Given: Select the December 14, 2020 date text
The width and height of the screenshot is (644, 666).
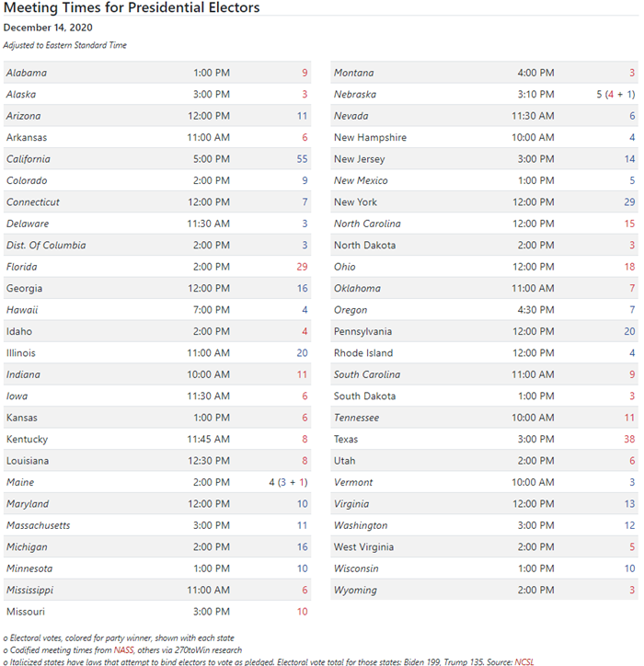Looking at the screenshot, I should (48, 28).
